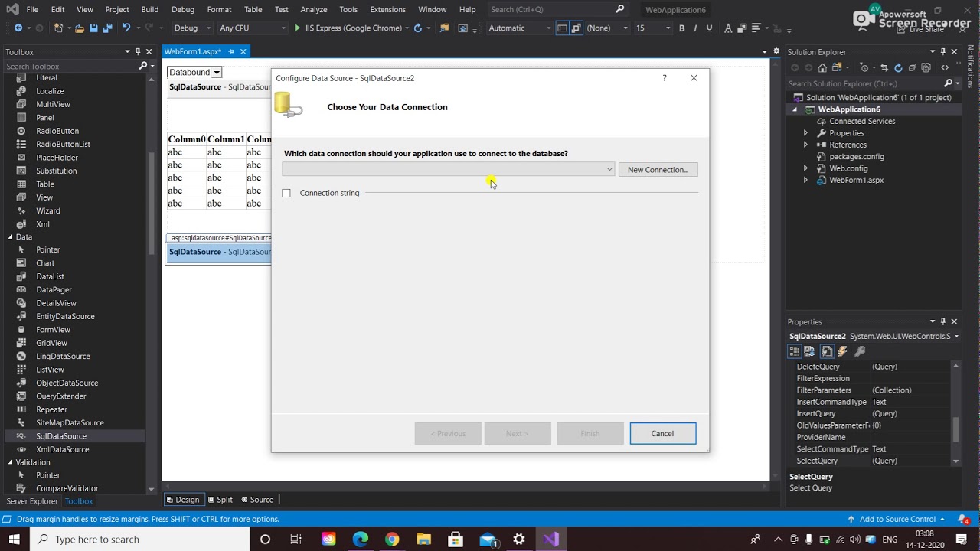The image size is (980, 551).
Task: Select the SelectQuery property row
Action: pyautogui.click(x=871, y=461)
